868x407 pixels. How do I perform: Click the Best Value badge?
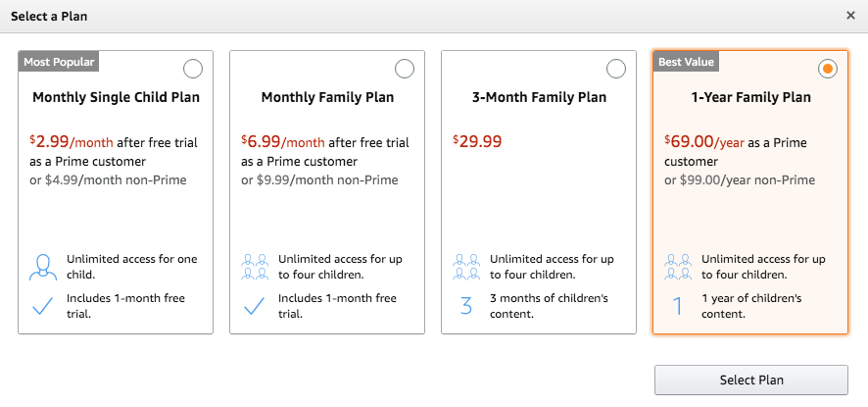tap(686, 62)
